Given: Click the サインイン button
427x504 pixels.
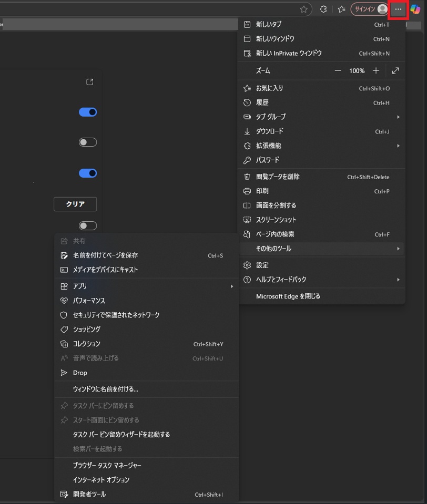Looking at the screenshot, I should point(364,9).
